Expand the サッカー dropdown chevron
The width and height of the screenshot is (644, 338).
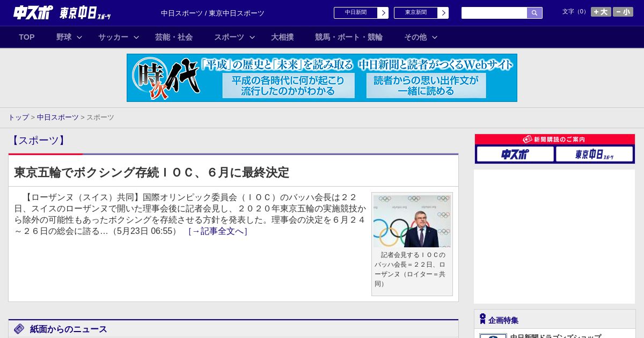pyautogui.click(x=136, y=37)
